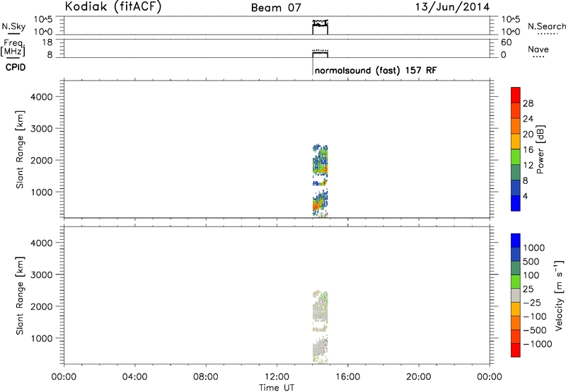The image size is (566, 392).
Task: Click the 'Velocity [m s⁻¹]' colorbar title
Action: [x=559, y=295]
